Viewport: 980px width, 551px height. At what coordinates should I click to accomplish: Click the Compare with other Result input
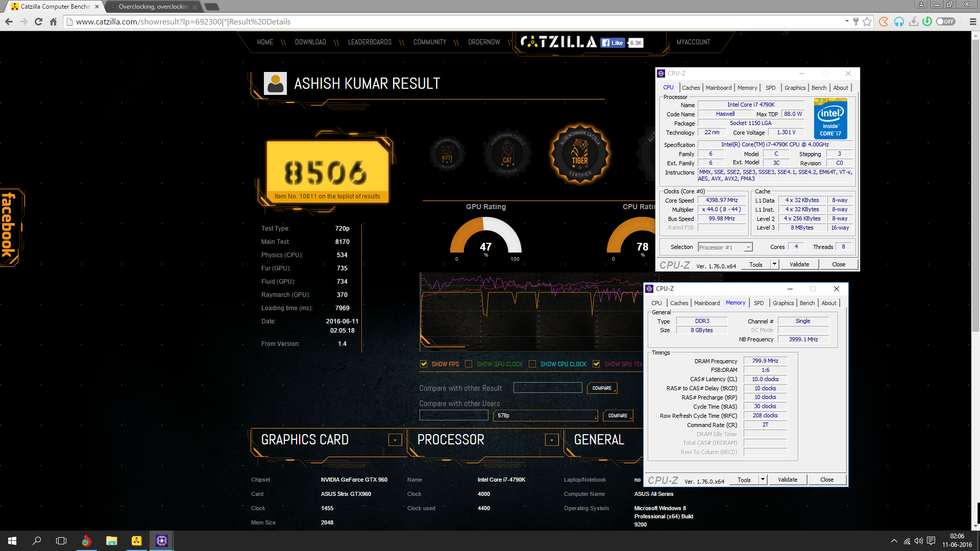pyautogui.click(x=548, y=388)
